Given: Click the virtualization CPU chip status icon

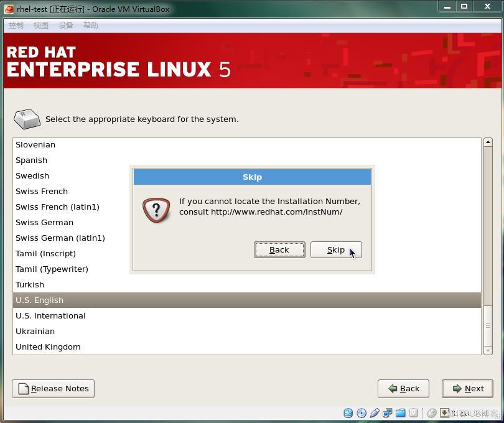Looking at the screenshot, I should click(413, 413).
